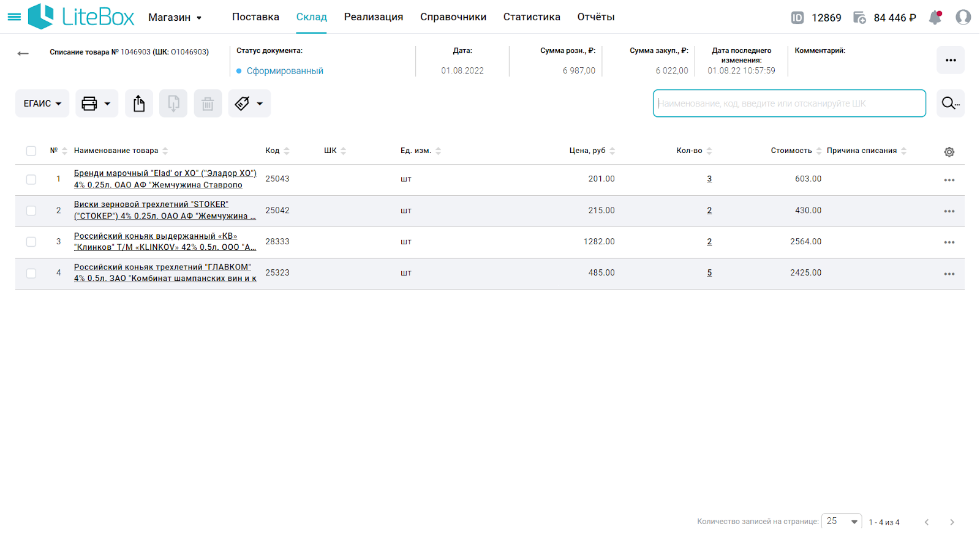
Task: Click the printer icon button
Action: [89, 103]
